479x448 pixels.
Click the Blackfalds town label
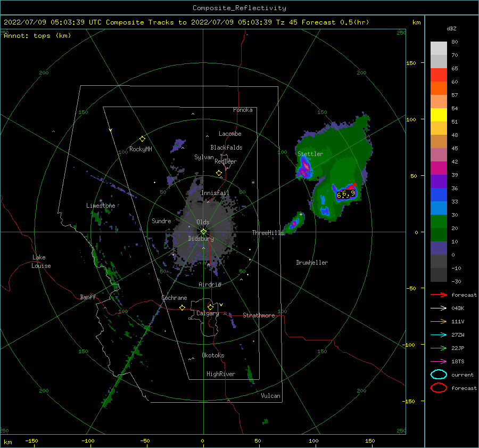(226, 148)
